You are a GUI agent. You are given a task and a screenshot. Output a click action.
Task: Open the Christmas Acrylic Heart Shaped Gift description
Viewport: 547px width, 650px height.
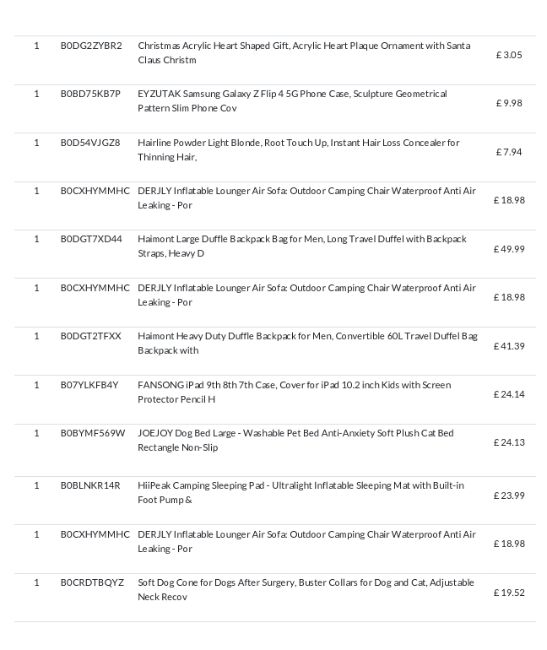point(304,53)
